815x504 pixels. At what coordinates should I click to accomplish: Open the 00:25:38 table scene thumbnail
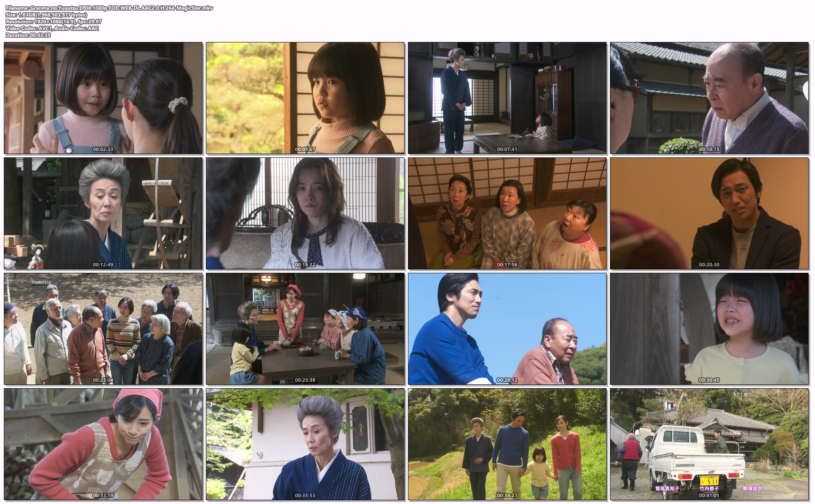[x=305, y=329]
